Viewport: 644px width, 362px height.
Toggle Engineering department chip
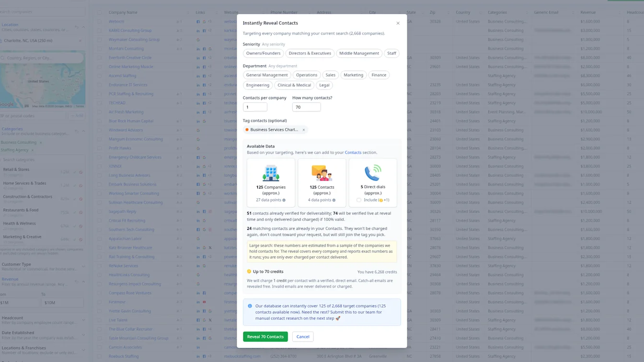[258, 85]
